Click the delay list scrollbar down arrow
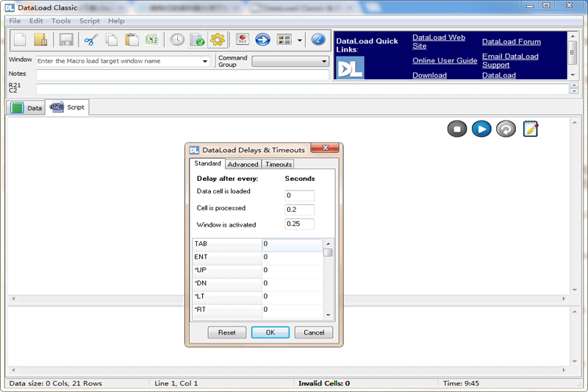 (328, 315)
